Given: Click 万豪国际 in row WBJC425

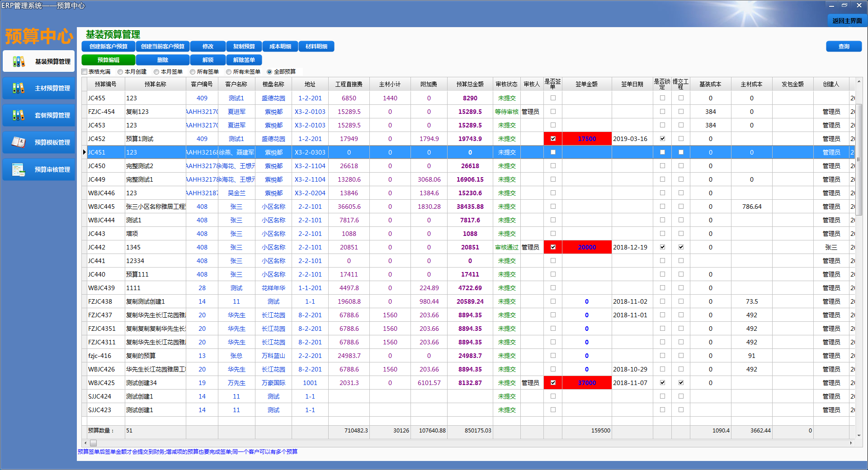Looking at the screenshot, I should click(274, 383).
